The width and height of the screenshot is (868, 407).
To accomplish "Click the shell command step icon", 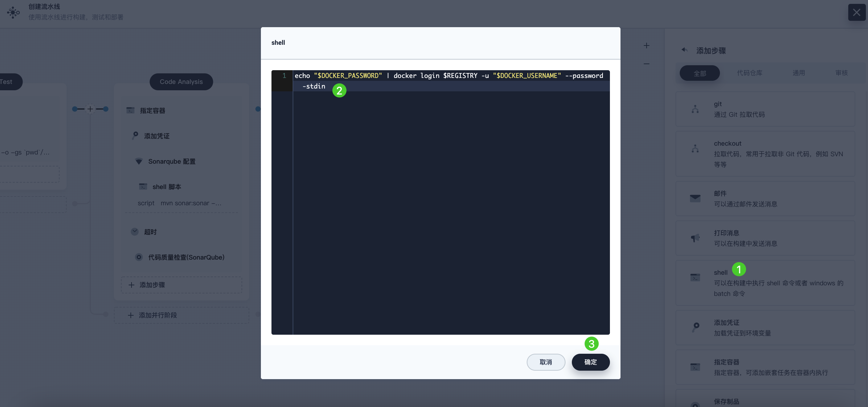I will point(696,277).
